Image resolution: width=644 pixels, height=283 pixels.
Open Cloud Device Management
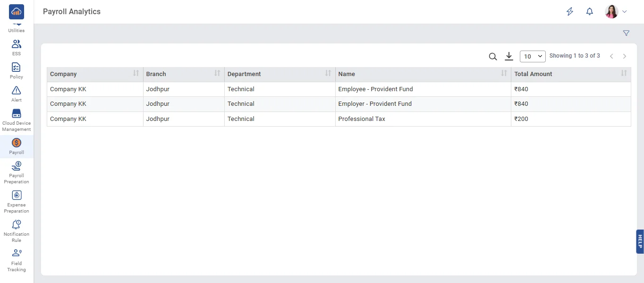coord(17,114)
